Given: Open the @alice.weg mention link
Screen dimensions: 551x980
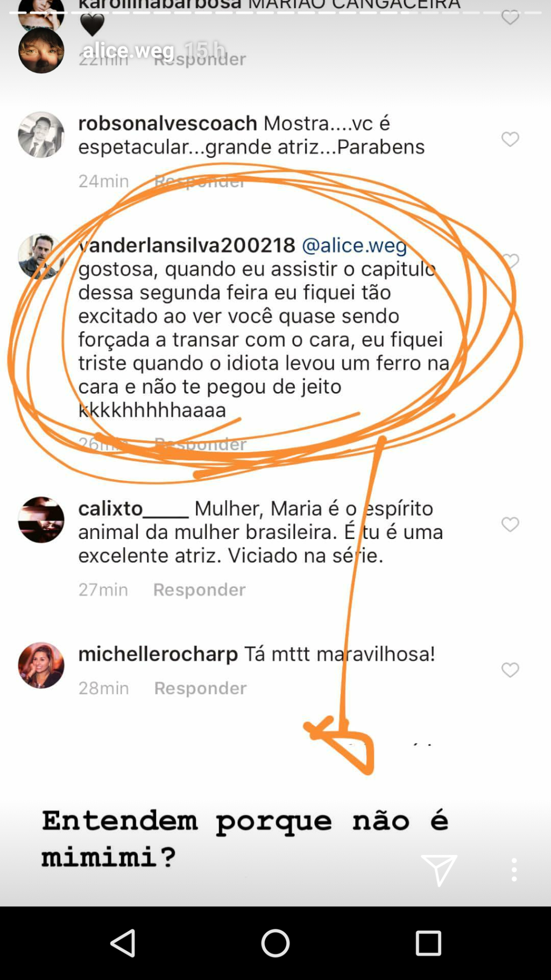Looking at the screenshot, I should point(354,245).
